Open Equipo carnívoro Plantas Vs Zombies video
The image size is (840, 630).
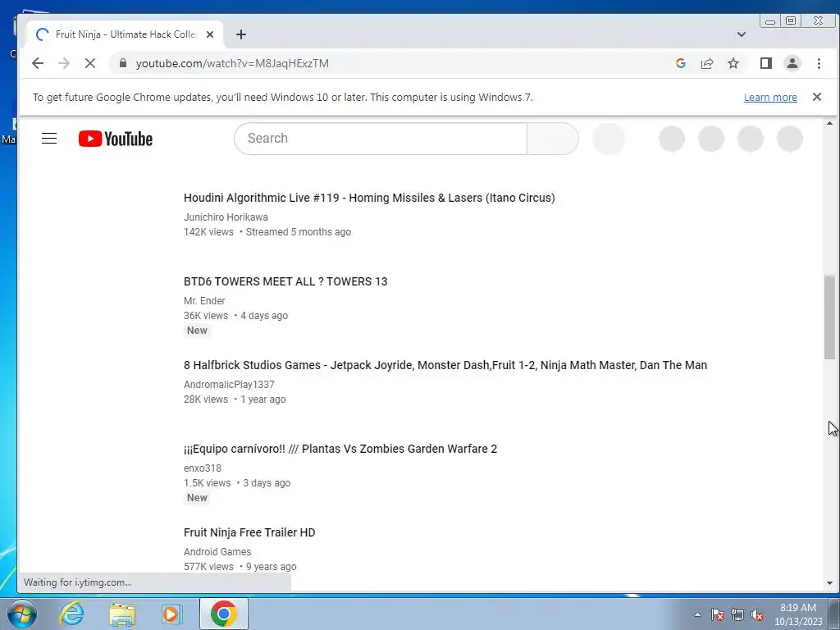(340, 449)
